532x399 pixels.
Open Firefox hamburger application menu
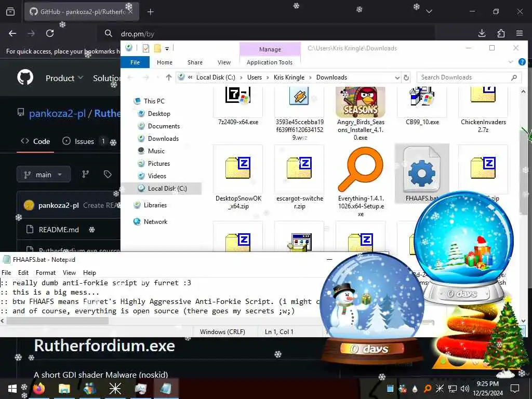point(520,33)
